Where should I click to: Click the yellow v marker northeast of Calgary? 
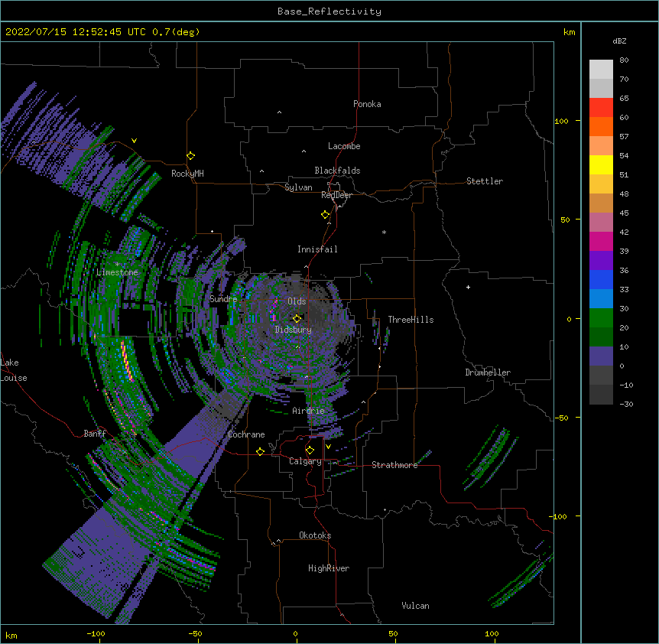point(328,447)
